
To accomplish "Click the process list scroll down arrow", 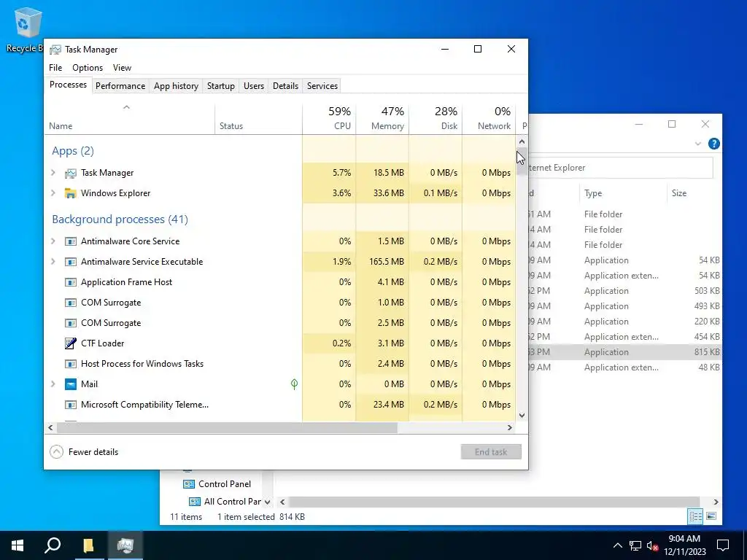I will point(522,415).
